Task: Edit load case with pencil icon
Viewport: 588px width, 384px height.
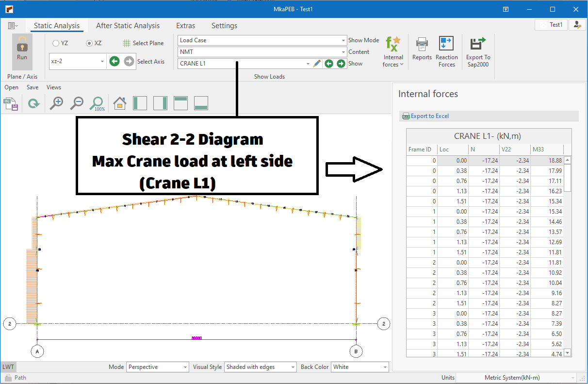Action: coord(317,64)
